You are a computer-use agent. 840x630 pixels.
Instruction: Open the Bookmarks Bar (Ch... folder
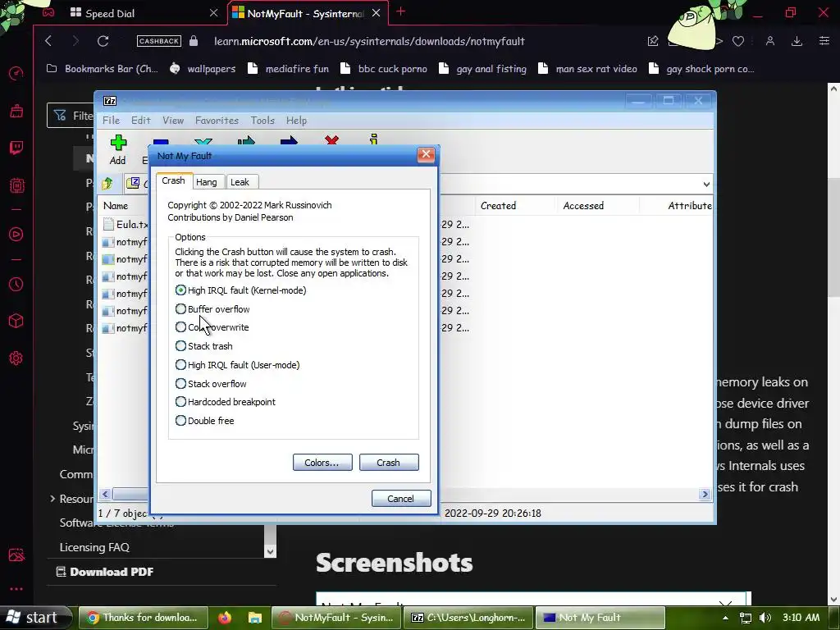pyautogui.click(x=103, y=69)
